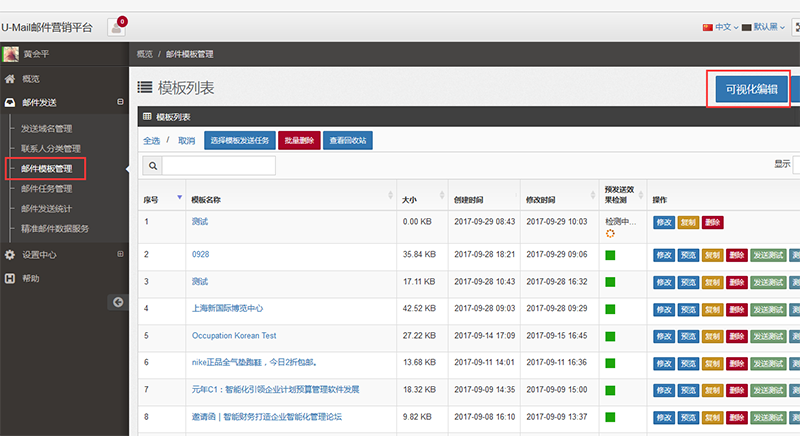This screenshot has width=800, height=436.
Task: Click 取消 to deselect all templates
Action: tap(186, 141)
